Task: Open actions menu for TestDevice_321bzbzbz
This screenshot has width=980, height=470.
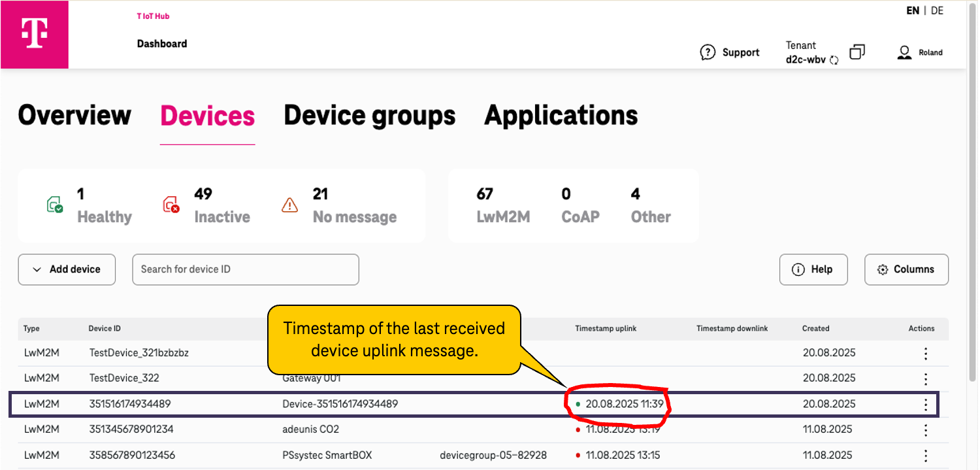Action: point(926,352)
